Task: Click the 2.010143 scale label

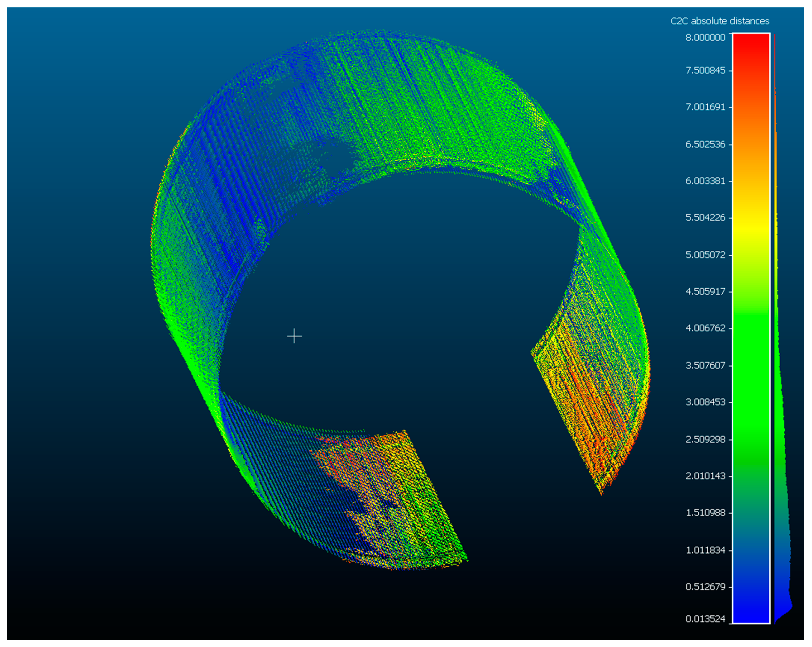Action: coord(705,476)
